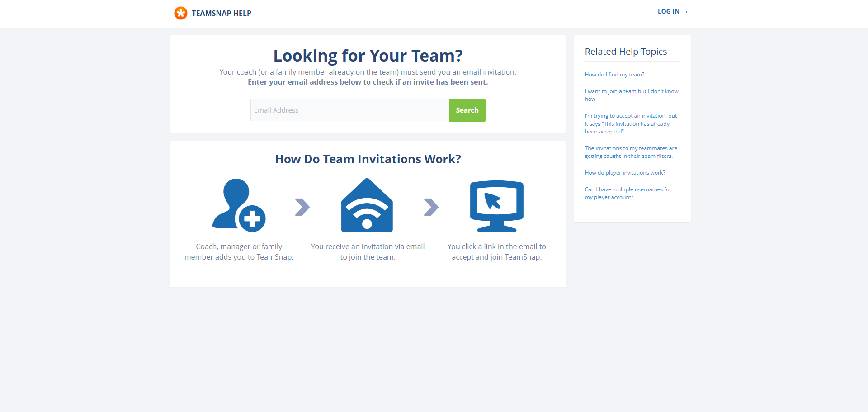Open "How do player invitations work?"

point(625,173)
